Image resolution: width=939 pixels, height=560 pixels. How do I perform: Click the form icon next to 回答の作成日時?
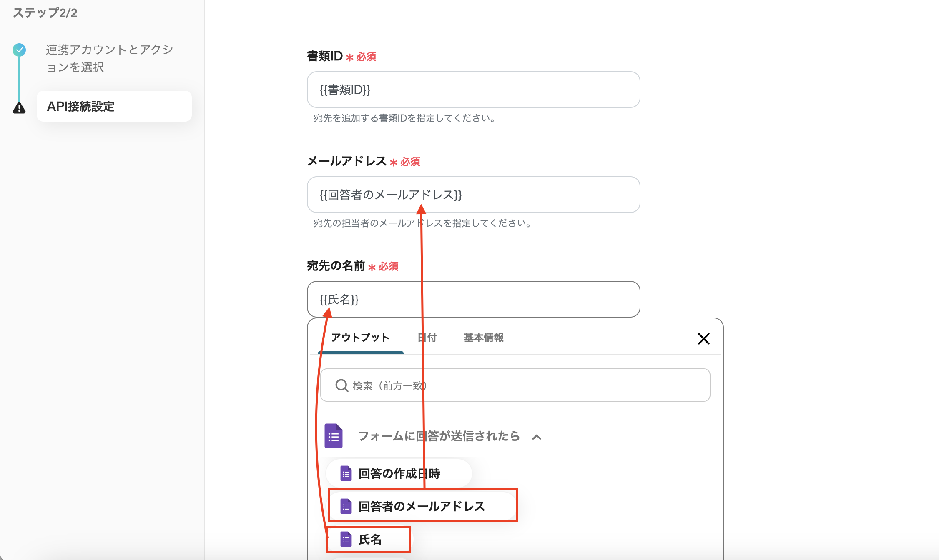coord(346,473)
